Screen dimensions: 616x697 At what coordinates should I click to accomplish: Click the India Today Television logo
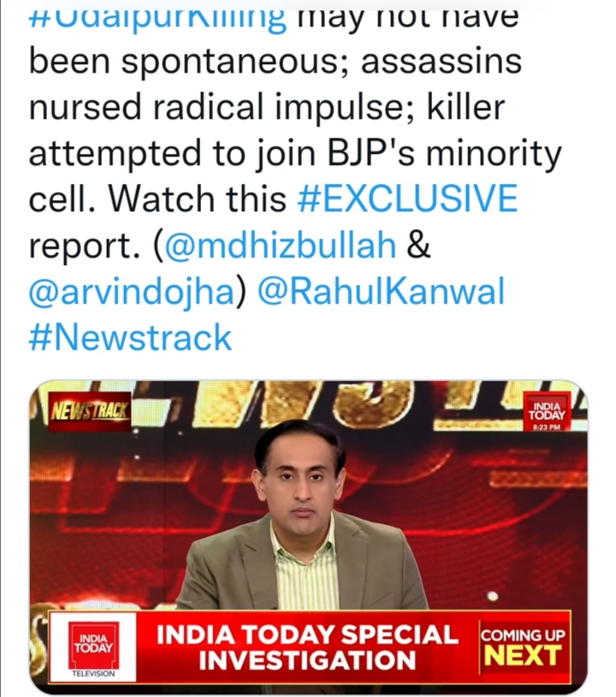[94, 647]
